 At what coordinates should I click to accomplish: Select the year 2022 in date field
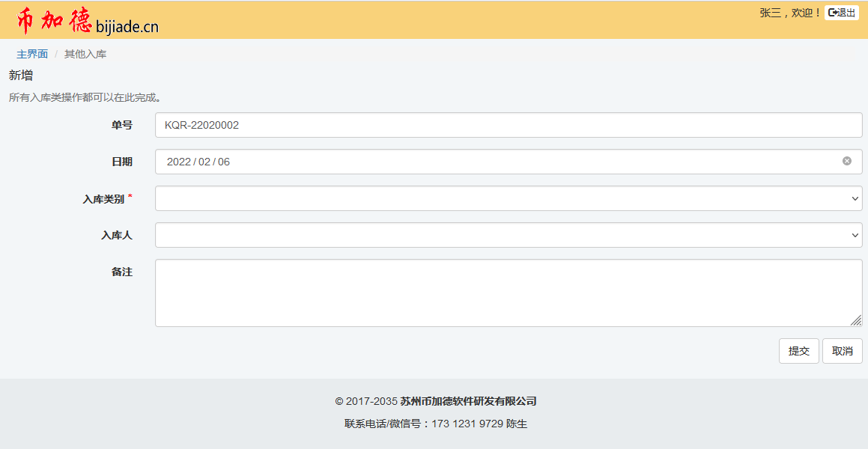[178, 162]
